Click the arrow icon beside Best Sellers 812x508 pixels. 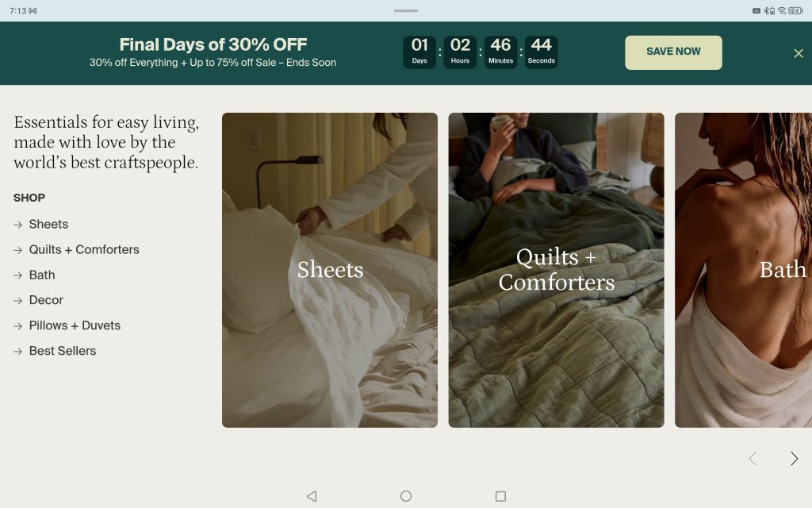click(x=18, y=352)
